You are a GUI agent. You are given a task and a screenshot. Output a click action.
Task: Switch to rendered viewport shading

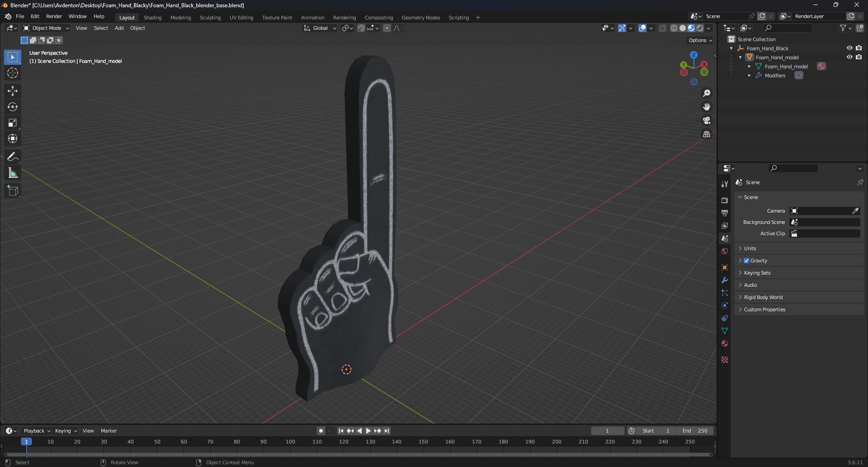point(700,28)
